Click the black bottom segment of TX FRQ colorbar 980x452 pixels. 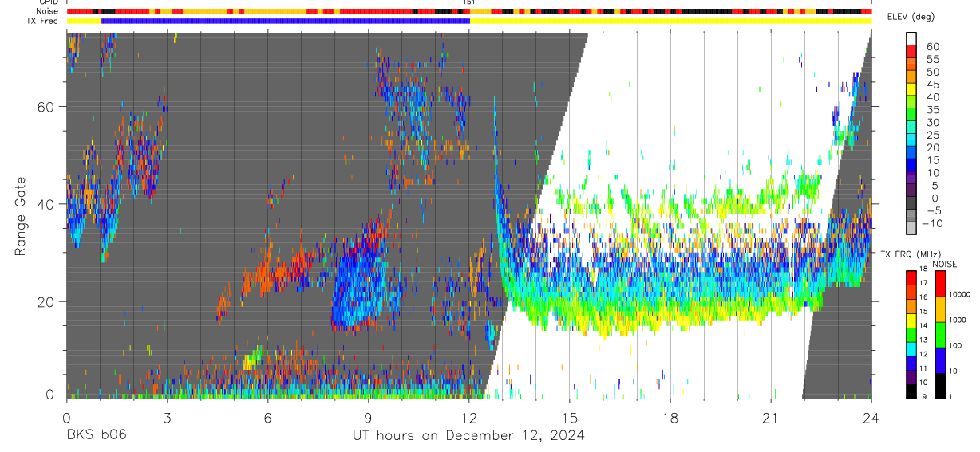[911, 391]
